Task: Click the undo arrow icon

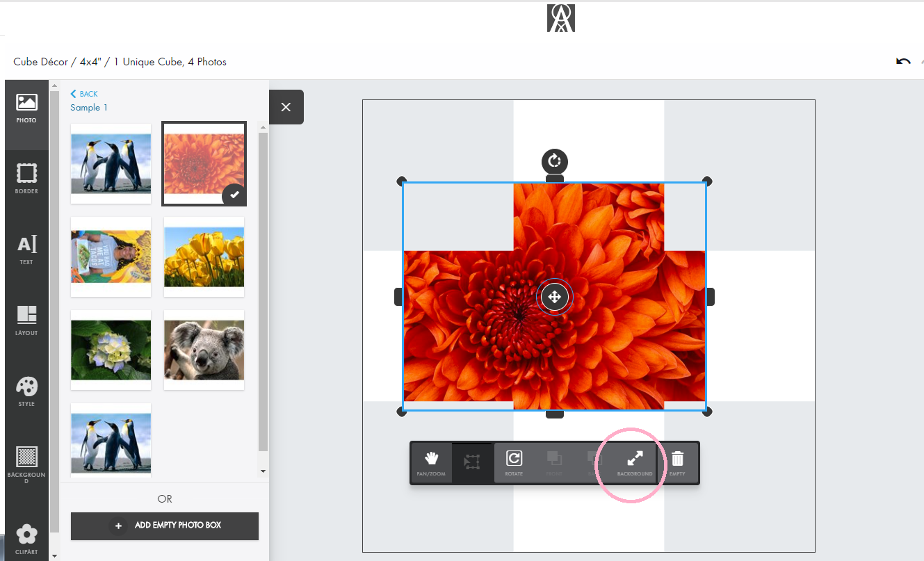Action: click(903, 62)
